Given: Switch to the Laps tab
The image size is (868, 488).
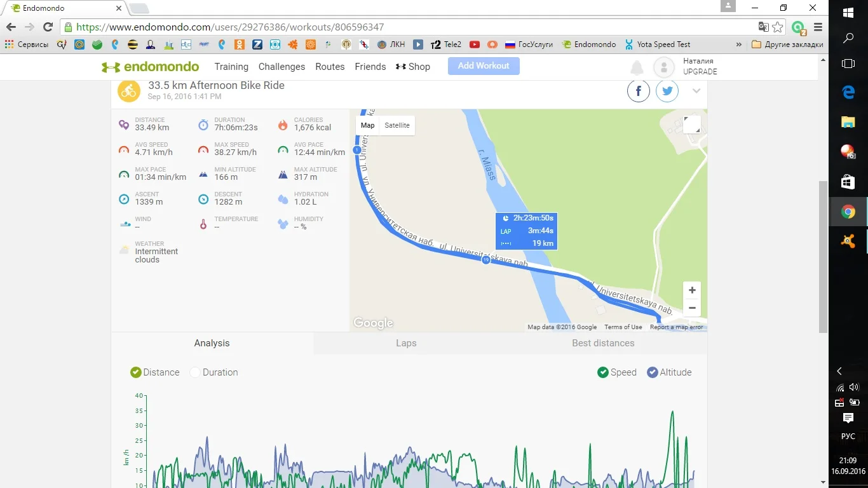Looking at the screenshot, I should 406,343.
